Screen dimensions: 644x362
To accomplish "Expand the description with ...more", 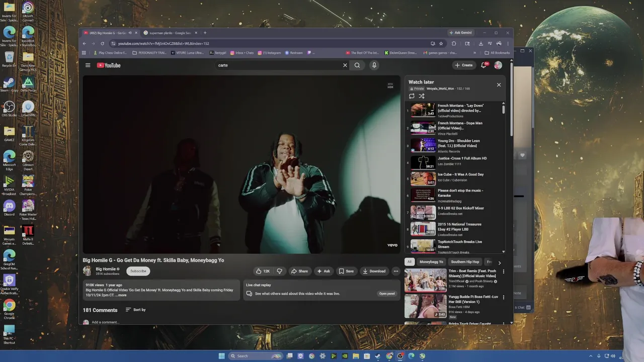I will click(x=122, y=295).
